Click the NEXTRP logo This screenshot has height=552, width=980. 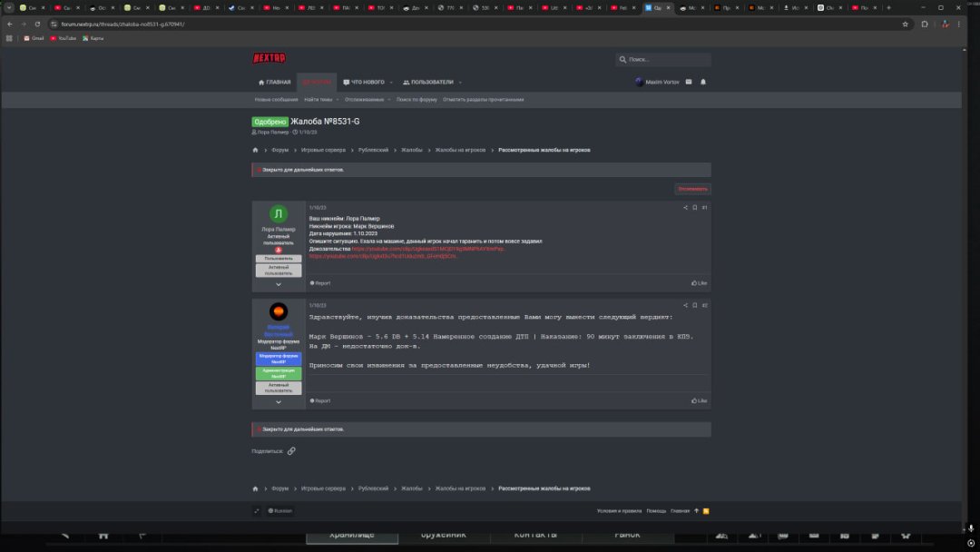(x=269, y=58)
